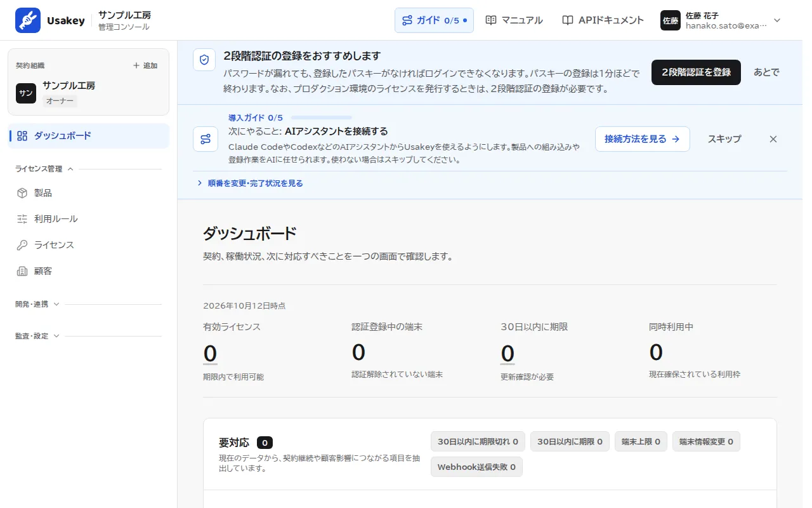Click the サン organization avatar
The width and height of the screenshot is (812, 508).
point(26,93)
